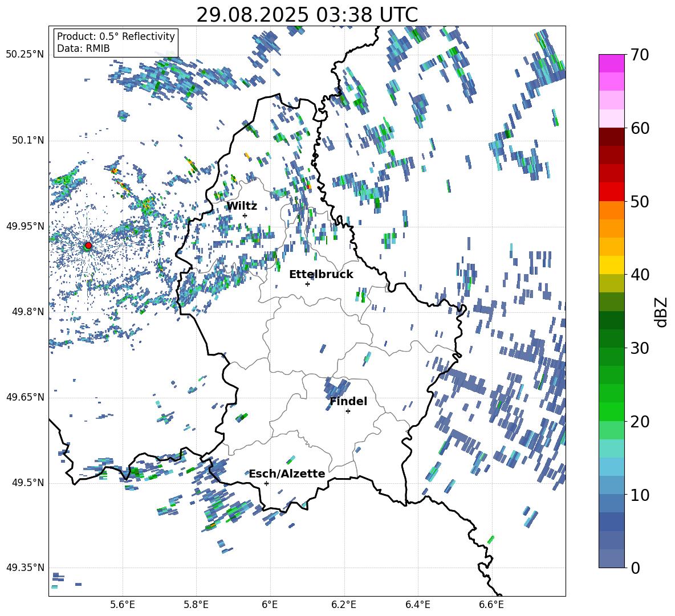675x616 pixels.
Task: Click the Findel city label
Action: coord(348,401)
